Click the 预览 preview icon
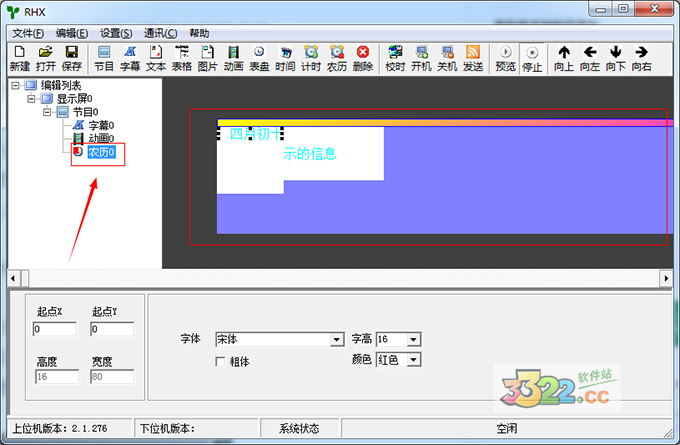Image resolution: width=680 pixels, height=445 pixels. 505,58
